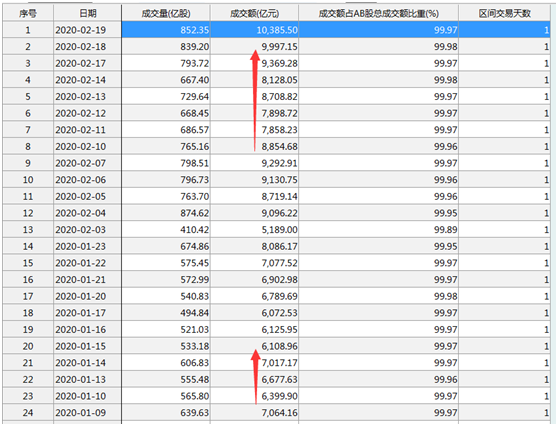Click the 2020-01-23 date cell
Viewport: 558px width, 426px height.
coord(88,246)
